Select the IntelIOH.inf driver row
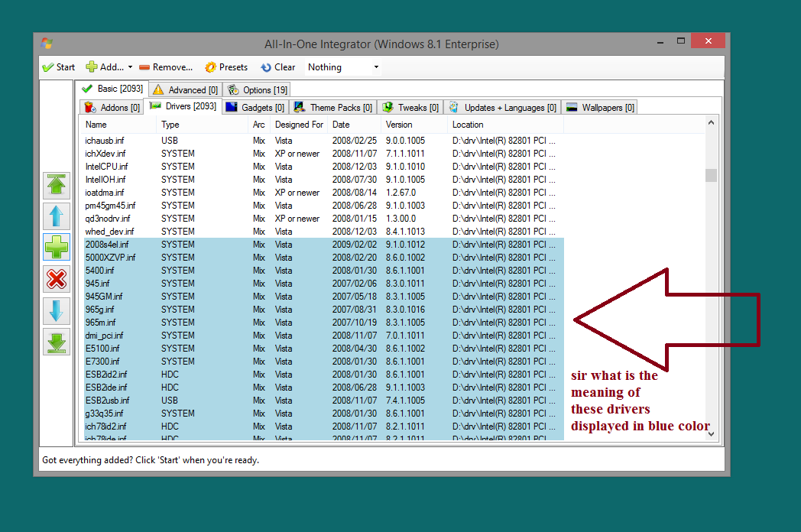The width and height of the screenshot is (801, 532). (x=324, y=180)
